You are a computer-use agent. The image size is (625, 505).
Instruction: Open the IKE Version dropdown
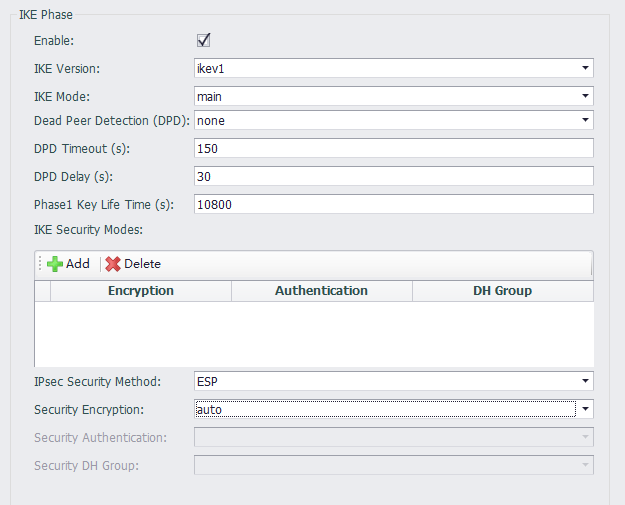click(x=584, y=68)
